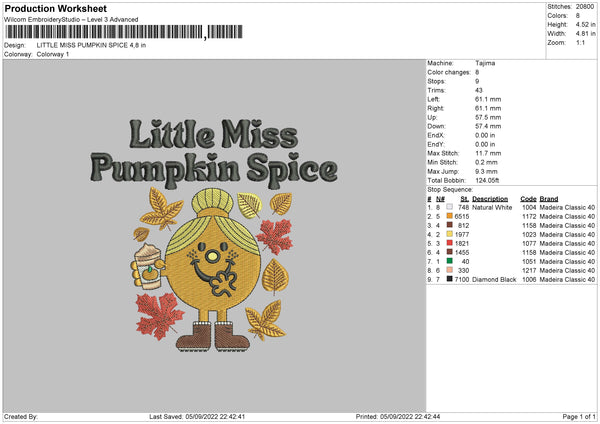
Task: Click the Stitches value "20800"
Action: [585, 7]
